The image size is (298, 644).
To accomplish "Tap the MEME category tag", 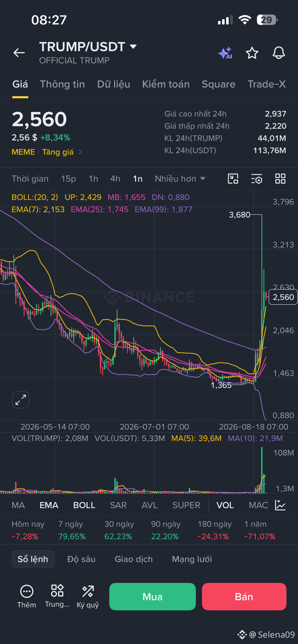I will 23,152.
